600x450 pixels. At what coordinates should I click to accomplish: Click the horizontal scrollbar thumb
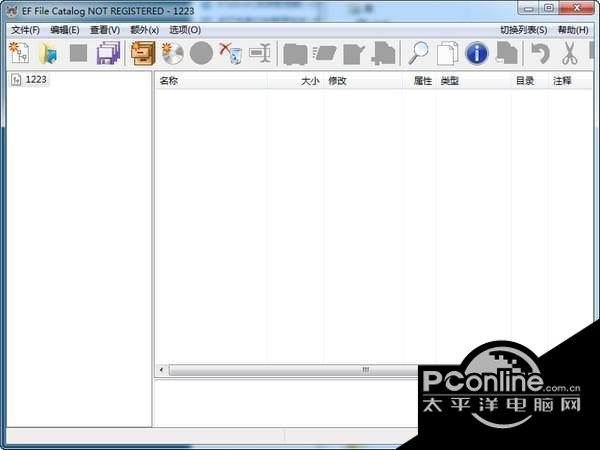(293, 370)
